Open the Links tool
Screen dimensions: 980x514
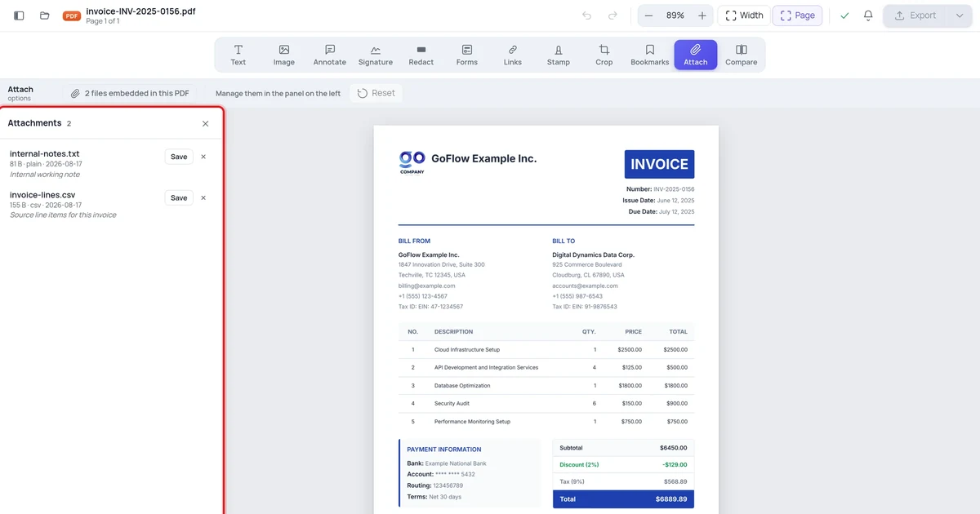pos(513,55)
